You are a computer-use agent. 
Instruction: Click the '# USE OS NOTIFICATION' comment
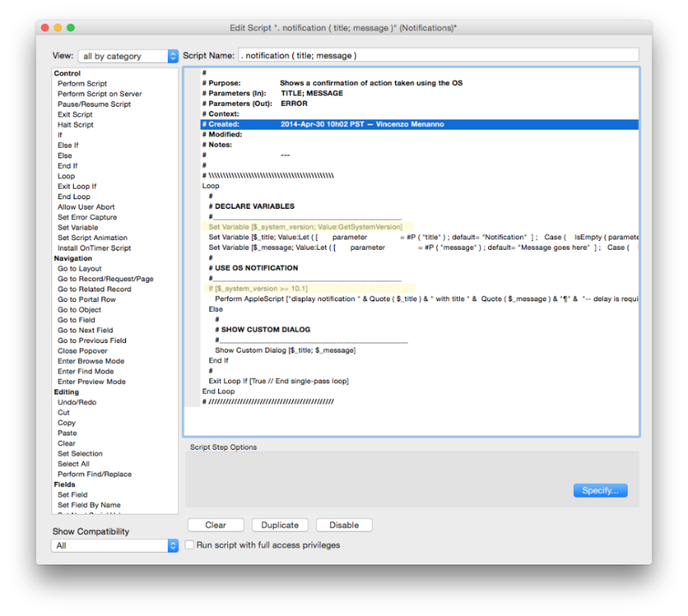point(419,267)
